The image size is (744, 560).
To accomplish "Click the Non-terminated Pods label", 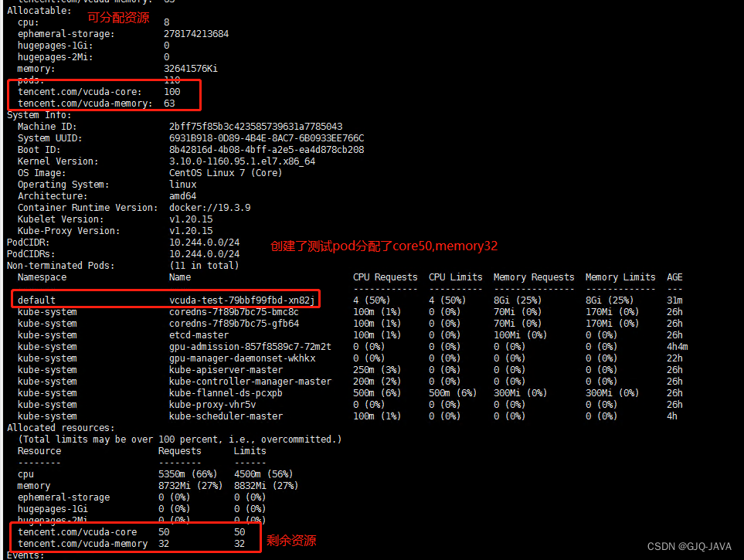I will [x=61, y=265].
